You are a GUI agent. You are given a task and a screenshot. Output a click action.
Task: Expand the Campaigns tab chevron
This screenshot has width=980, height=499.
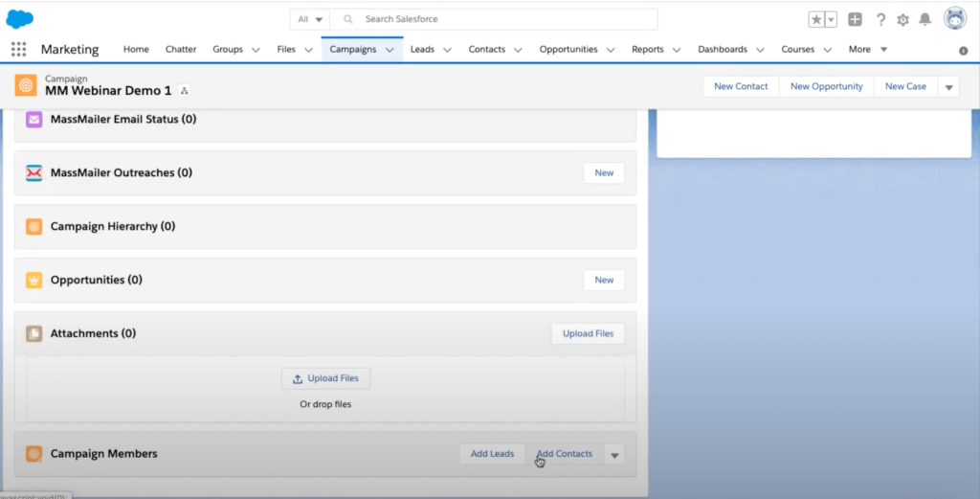tap(390, 50)
